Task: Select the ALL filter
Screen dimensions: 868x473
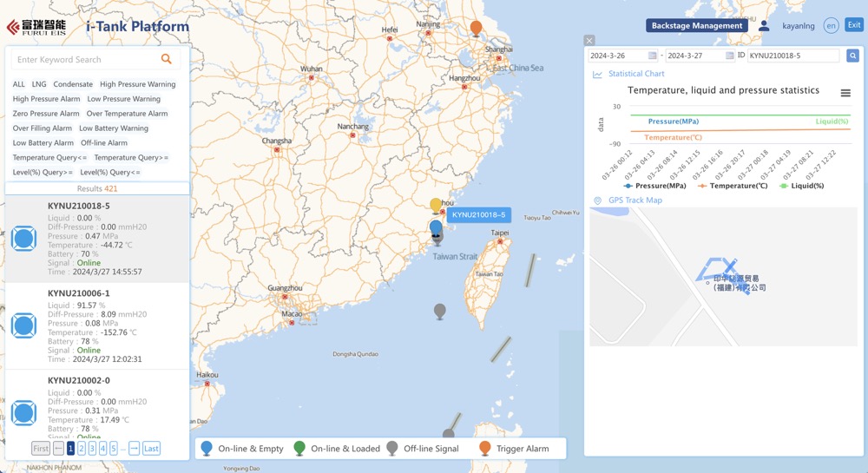Action: pyautogui.click(x=19, y=84)
